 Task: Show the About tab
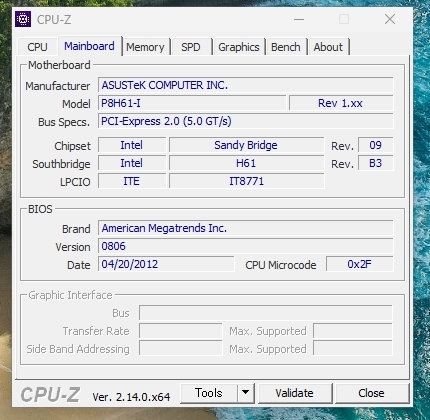pos(328,47)
